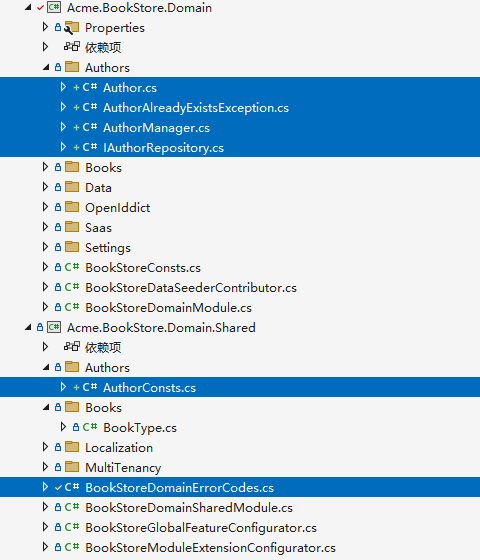
Task: Select the Saas folder label
Action: (98, 228)
